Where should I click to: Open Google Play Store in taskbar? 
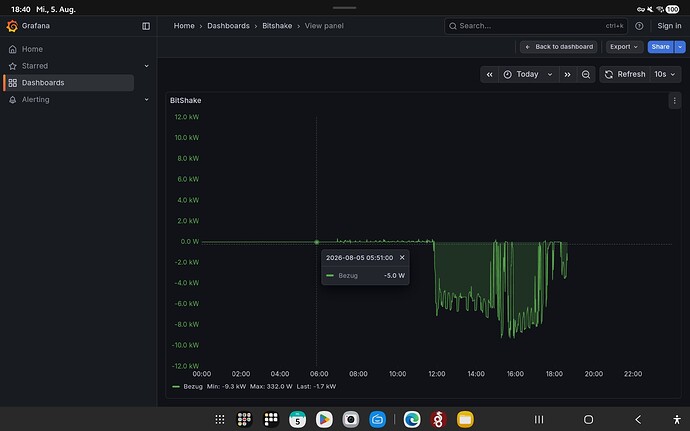tap(324, 419)
